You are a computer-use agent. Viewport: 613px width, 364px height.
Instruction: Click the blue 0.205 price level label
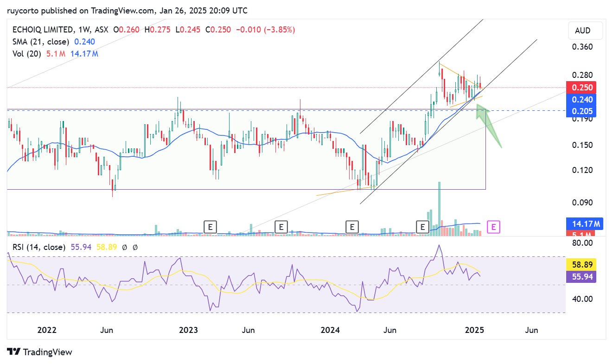click(581, 111)
